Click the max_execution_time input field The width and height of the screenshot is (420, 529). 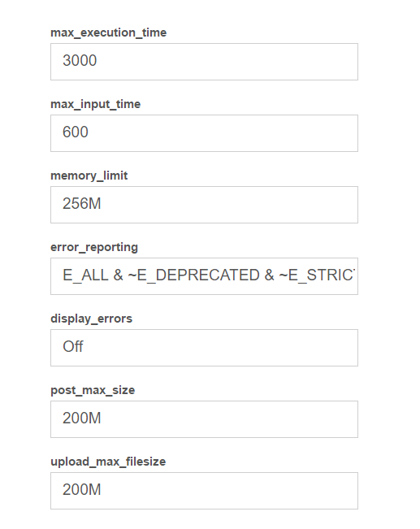[204, 62]
